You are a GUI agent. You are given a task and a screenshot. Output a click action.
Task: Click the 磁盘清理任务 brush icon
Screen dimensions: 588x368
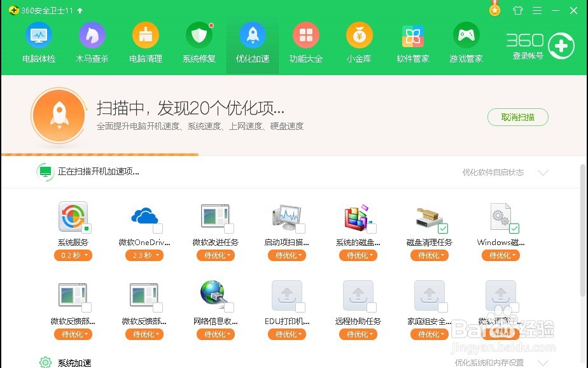tap(428, 217)
